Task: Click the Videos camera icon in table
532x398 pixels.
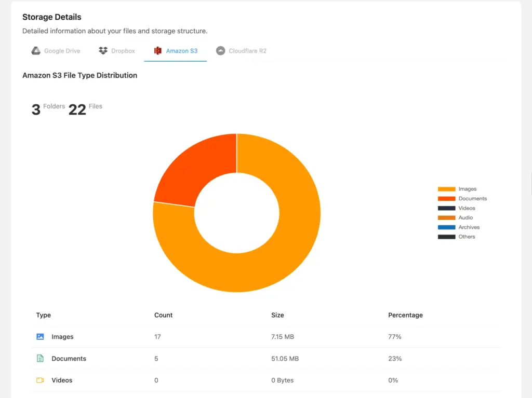Action: 40,380
